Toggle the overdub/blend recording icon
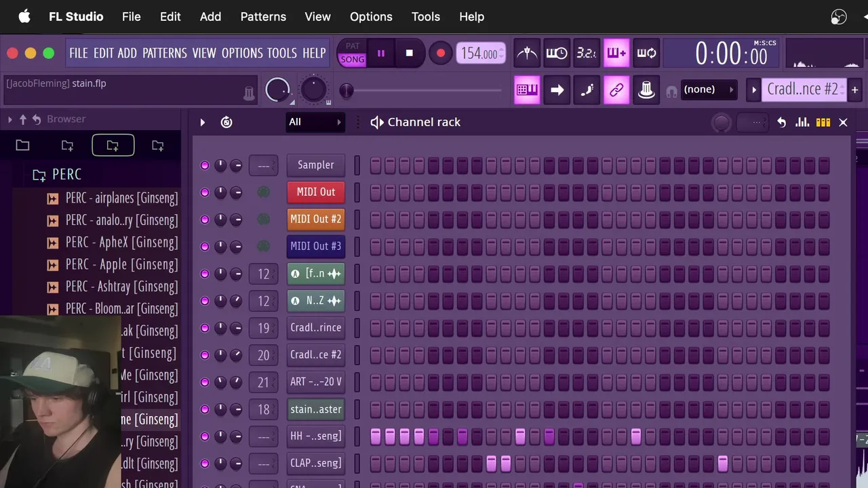The image size is (868, 488). 616,53
